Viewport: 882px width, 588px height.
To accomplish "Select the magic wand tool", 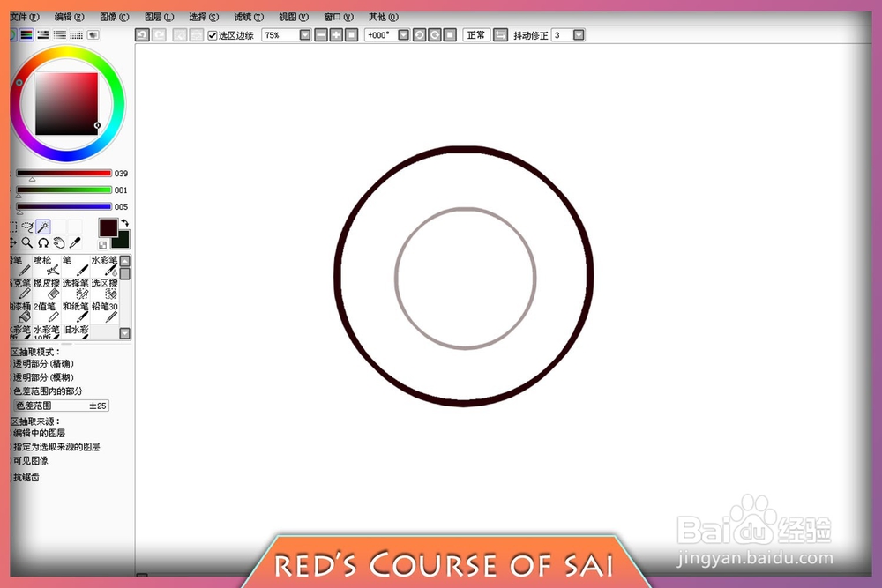I will tap(43, 227).
